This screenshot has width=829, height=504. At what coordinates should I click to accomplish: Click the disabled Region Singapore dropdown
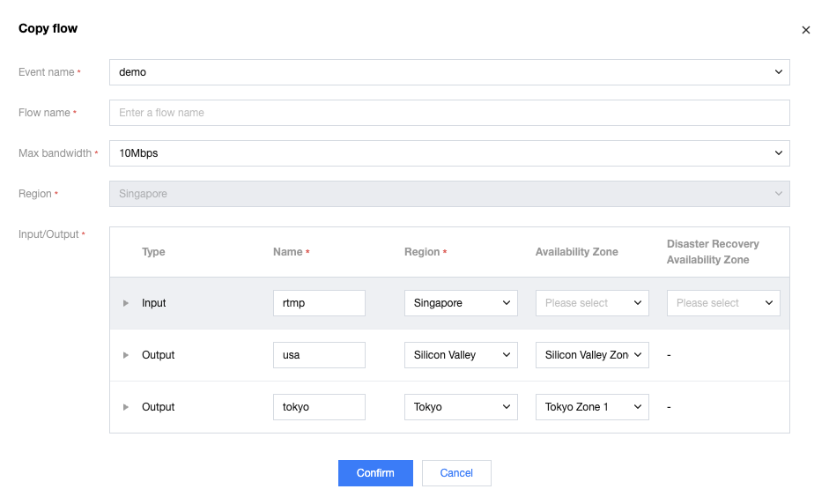(448, 194)
